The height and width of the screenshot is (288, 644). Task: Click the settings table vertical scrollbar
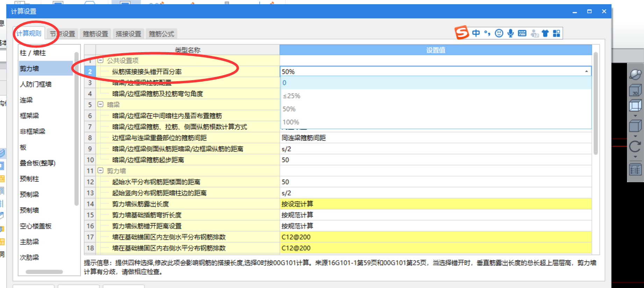[596, 103]
